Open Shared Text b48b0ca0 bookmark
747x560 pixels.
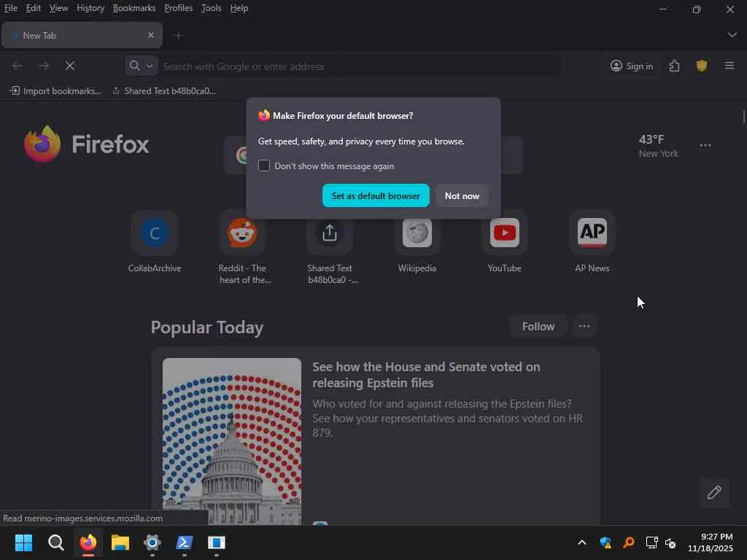(164, 91)
